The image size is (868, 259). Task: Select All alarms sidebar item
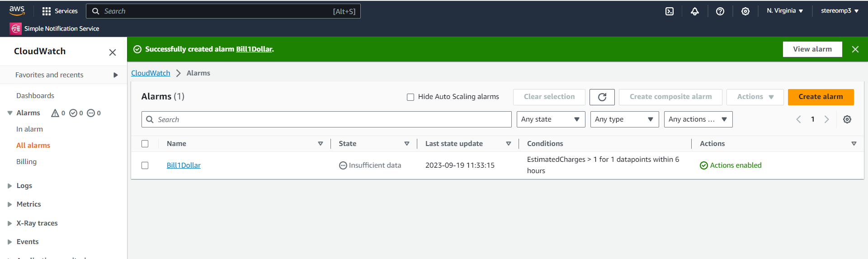(x=33, y=146)
